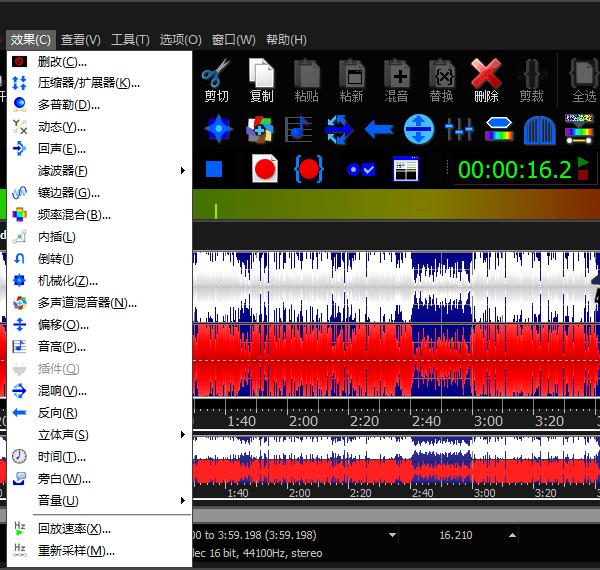Click the 3:00 mark on timeline ruler
This screenshot has width=600, height=570.
(487, 422)
